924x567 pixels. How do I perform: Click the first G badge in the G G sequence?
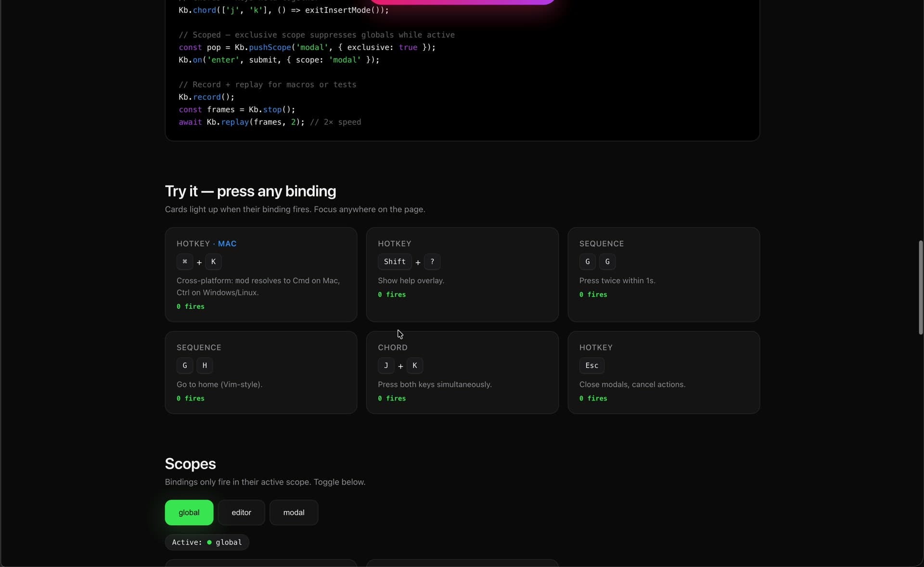588,262
